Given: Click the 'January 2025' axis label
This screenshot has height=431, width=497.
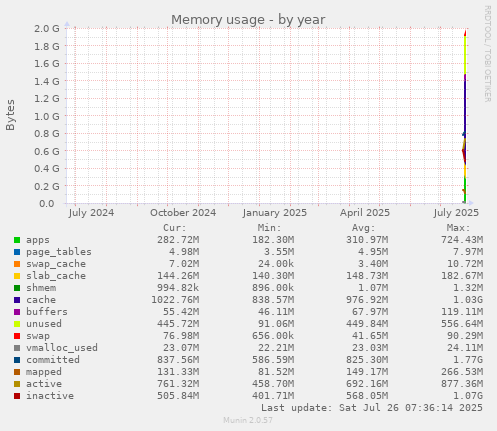Looking at the screenshot, I should coord(275,213).
